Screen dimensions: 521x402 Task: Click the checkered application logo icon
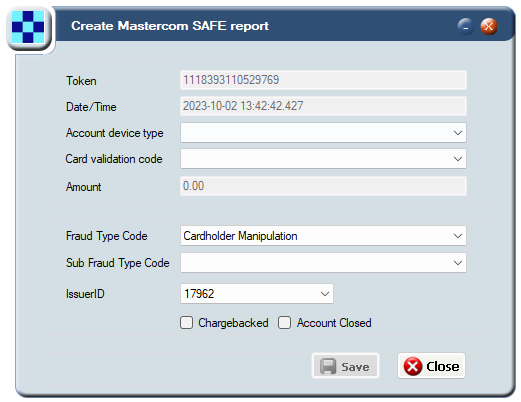pos(28,27)
